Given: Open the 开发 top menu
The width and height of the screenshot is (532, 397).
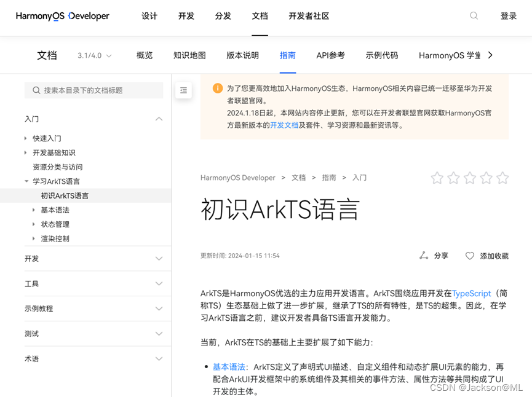Looking at the screenshot, I should pyautogui.click(x=186, y=16).
